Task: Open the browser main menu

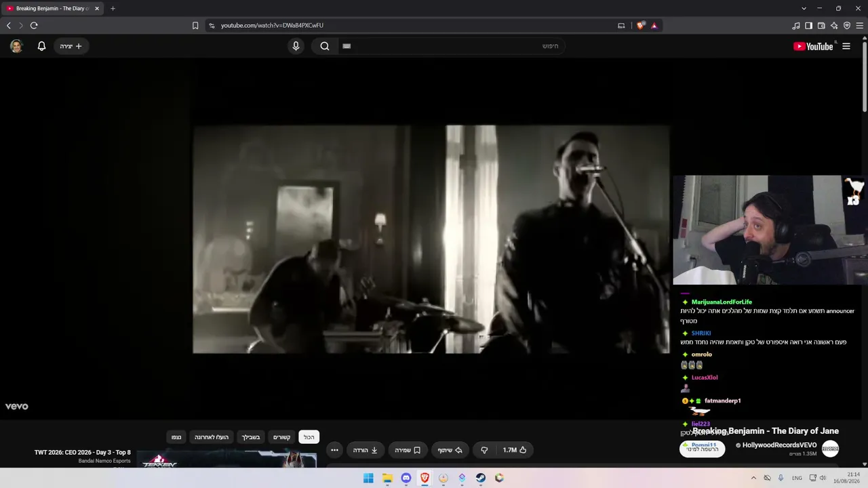Action: tap(860, 26)
